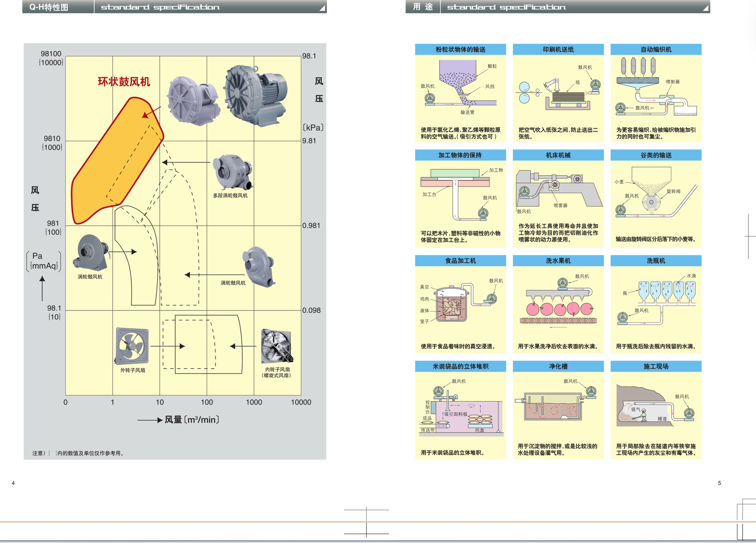Viewport: 756px width, 543px height.
Task: Select the left turbo blower image
Action: (x=90, y=252)
